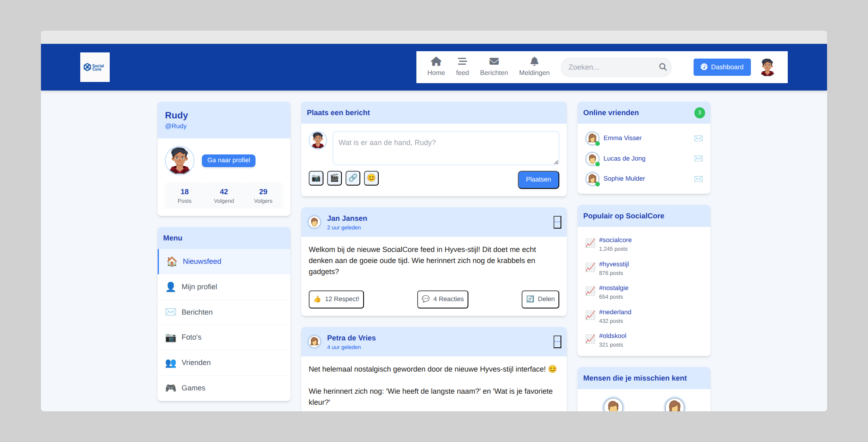Select Vrienden in the sidebar menu

[x=196, y=363]
